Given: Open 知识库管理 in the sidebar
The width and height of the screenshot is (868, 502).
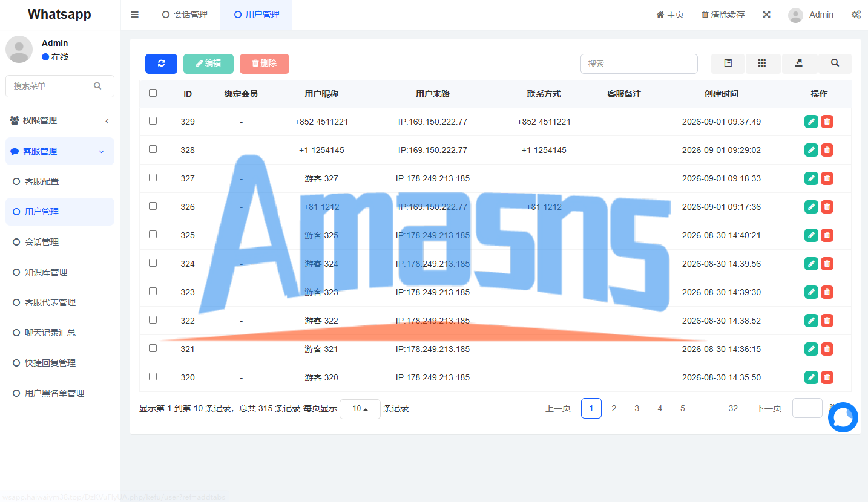Looking at the screenshot, I should 60,272.
